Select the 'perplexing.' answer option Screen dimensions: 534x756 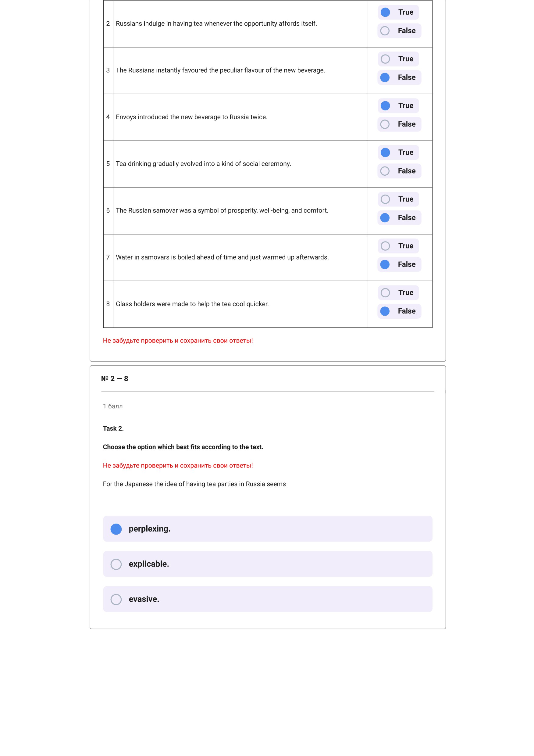coord(268,529)
